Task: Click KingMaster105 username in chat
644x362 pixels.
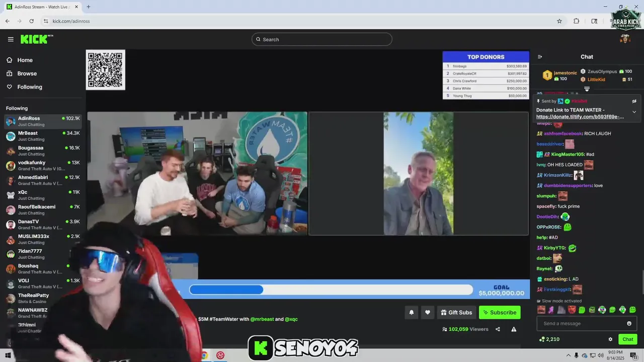Action: (x=568, y=154)
